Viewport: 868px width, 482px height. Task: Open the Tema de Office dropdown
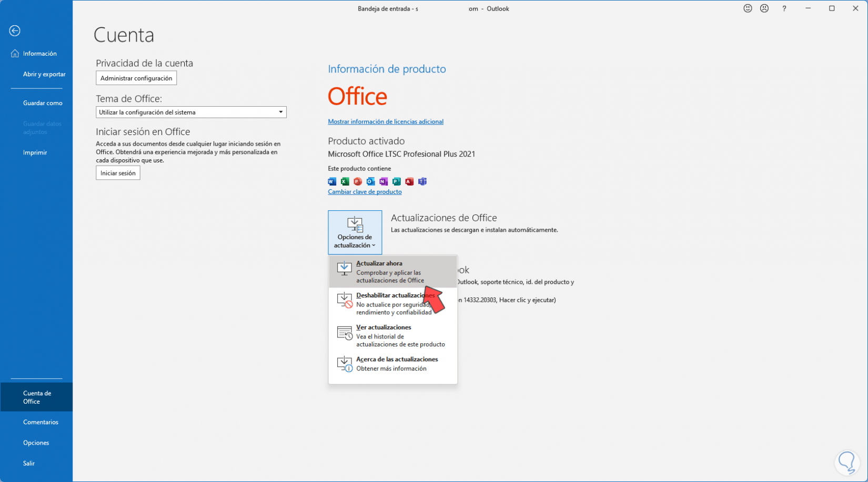191,112
